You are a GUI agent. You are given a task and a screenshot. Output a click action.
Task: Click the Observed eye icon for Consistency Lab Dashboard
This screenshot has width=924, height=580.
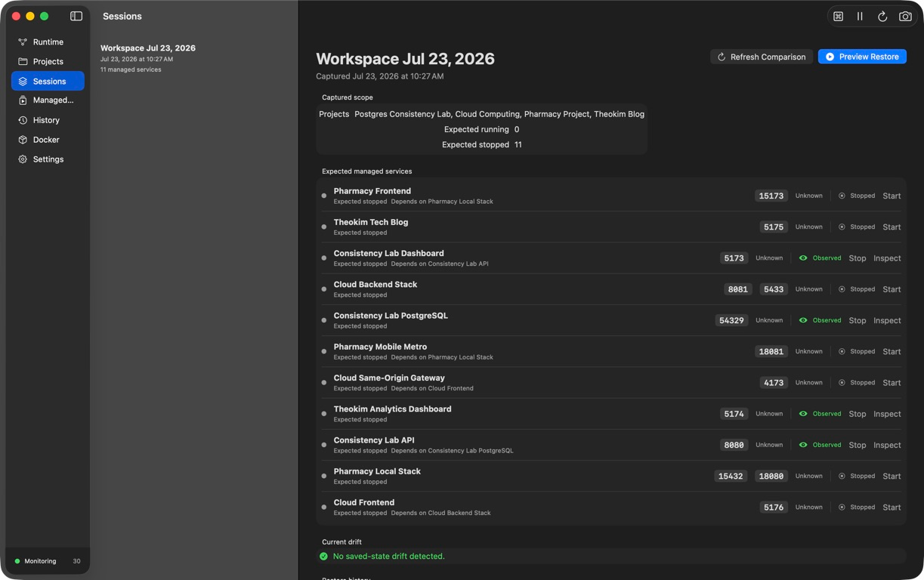click(803, 258)
